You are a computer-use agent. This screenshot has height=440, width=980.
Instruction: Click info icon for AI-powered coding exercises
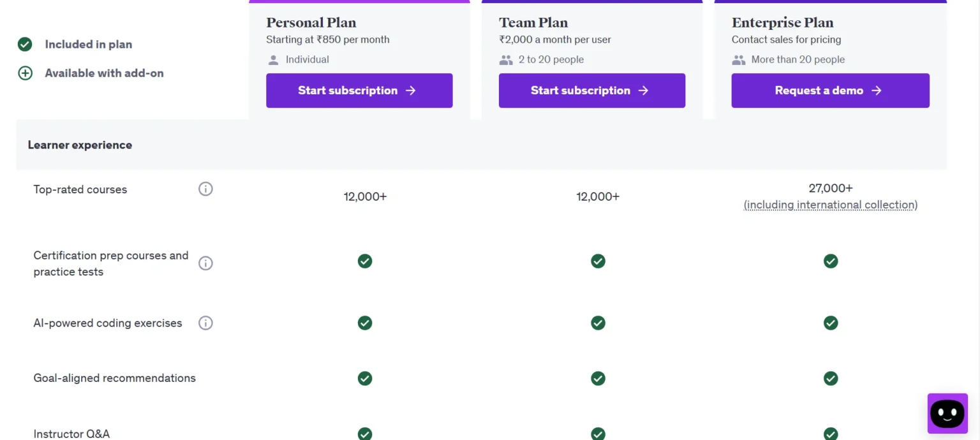tap(205, 323)
